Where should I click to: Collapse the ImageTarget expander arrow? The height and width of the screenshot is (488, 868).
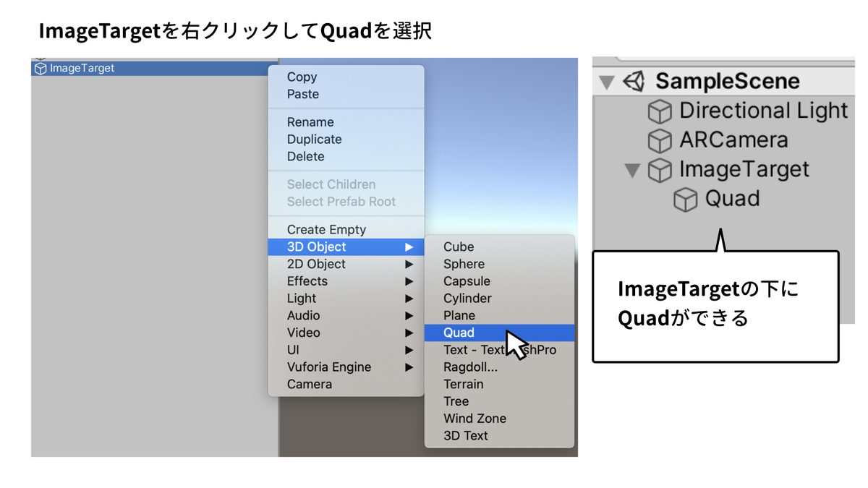(631, 170)
